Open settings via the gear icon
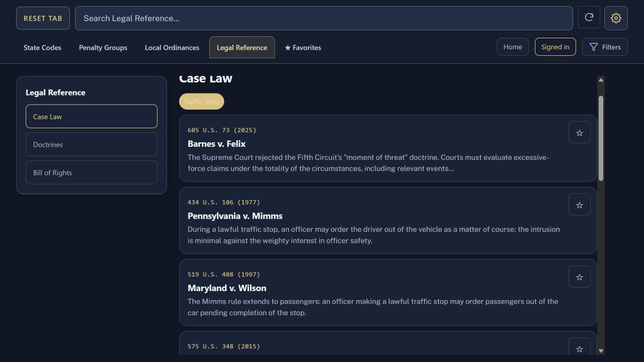The image size is (644, 362). pos(616,18)
